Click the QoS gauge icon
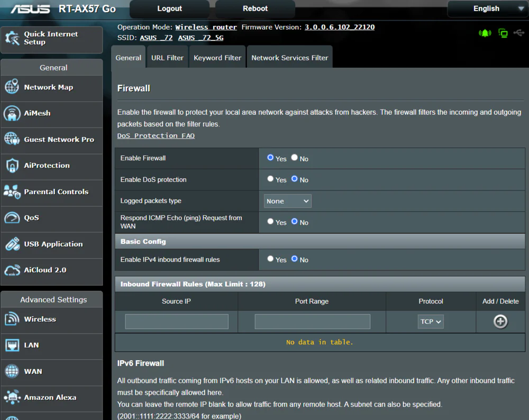 [12, 217]
